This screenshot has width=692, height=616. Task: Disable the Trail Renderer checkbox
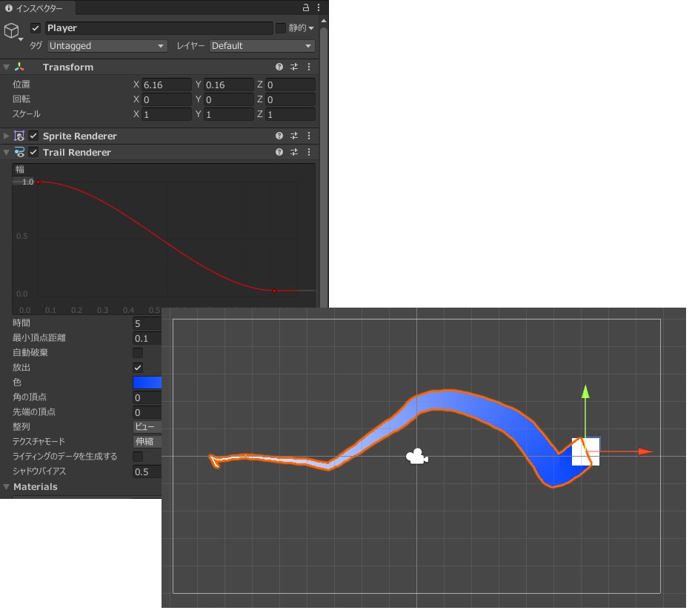(x=33, y=153)
